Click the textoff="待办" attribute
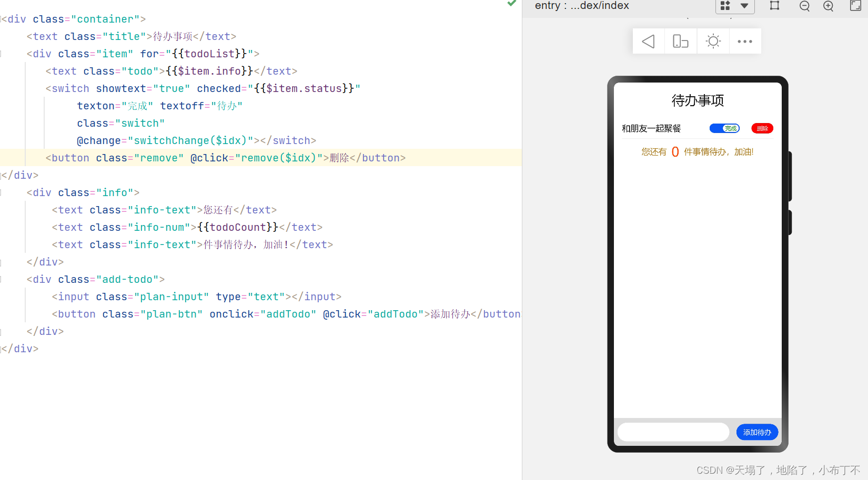868x480 pixels. pyautogui.click(x=201, y=106)
